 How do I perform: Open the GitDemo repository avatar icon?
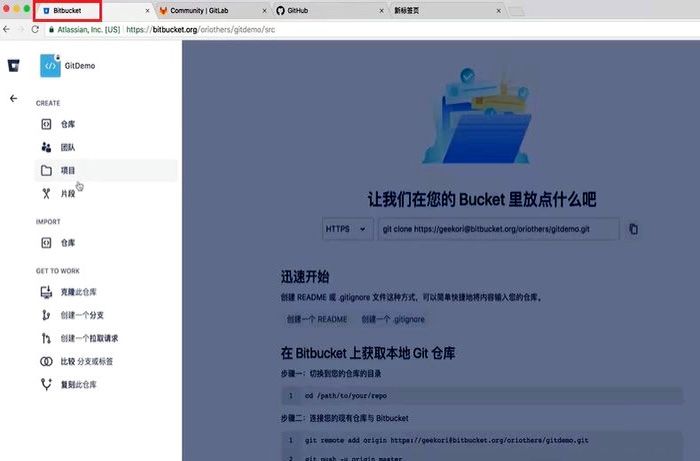click(50, 66)
